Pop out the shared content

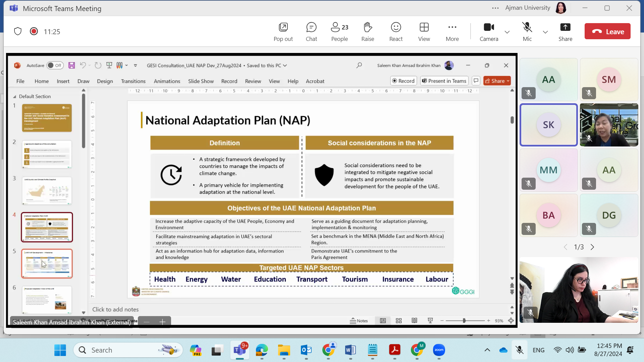pos(283,32)
